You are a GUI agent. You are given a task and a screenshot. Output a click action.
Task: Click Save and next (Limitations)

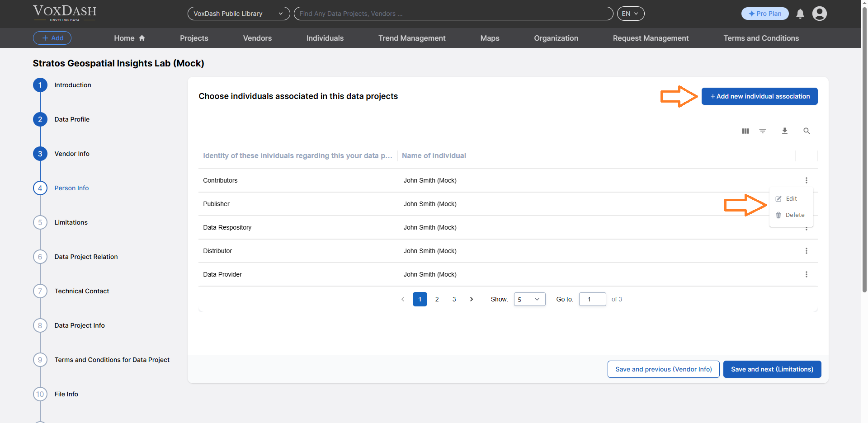[772, 369]
